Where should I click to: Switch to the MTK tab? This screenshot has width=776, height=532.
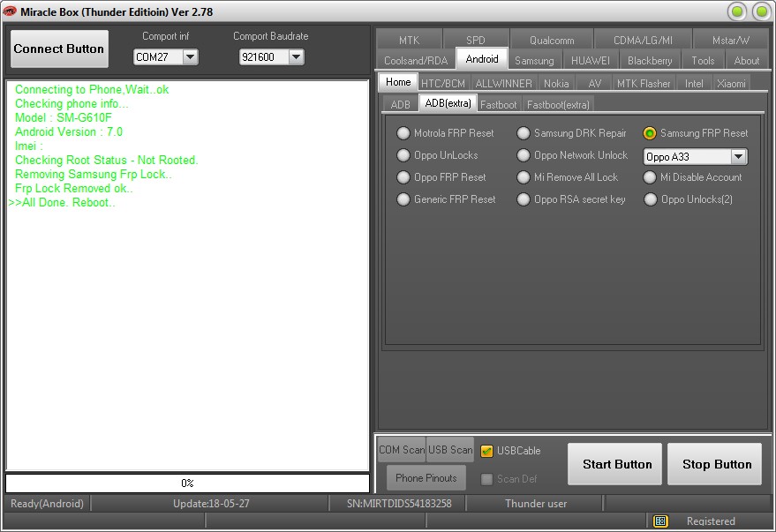(x=409, y=40)
